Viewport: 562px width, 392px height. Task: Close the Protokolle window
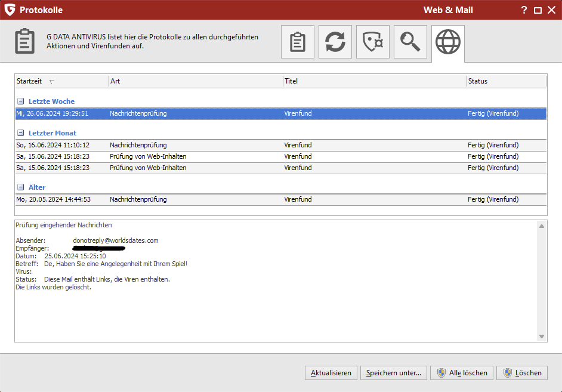pyautogui.click(x=552, y=10)
